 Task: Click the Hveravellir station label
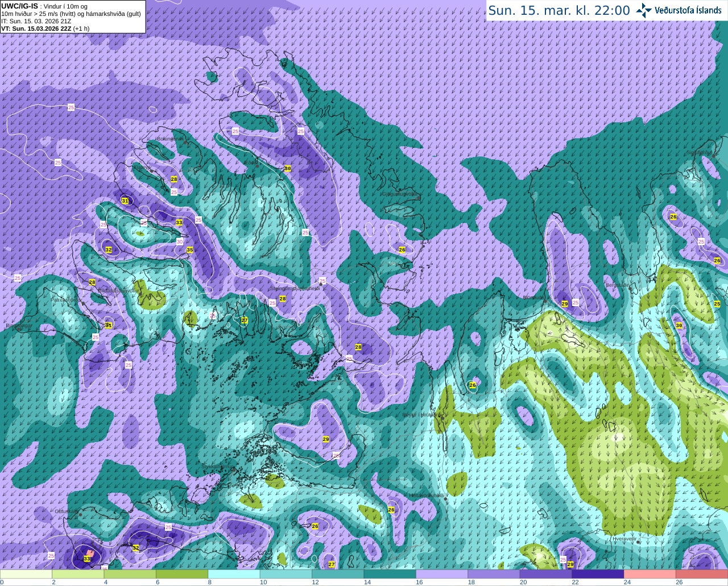coord(625,538)
